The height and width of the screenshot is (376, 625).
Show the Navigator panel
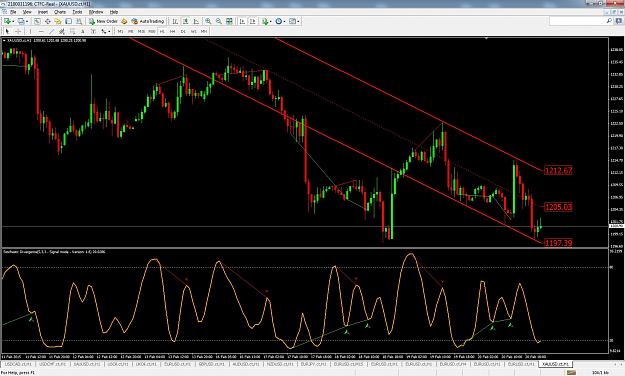click(x=58, y=21)
